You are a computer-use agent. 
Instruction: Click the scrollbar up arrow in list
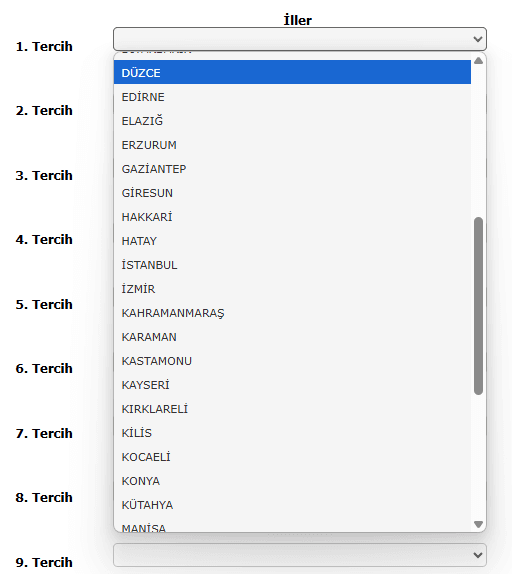click(478, 61)
